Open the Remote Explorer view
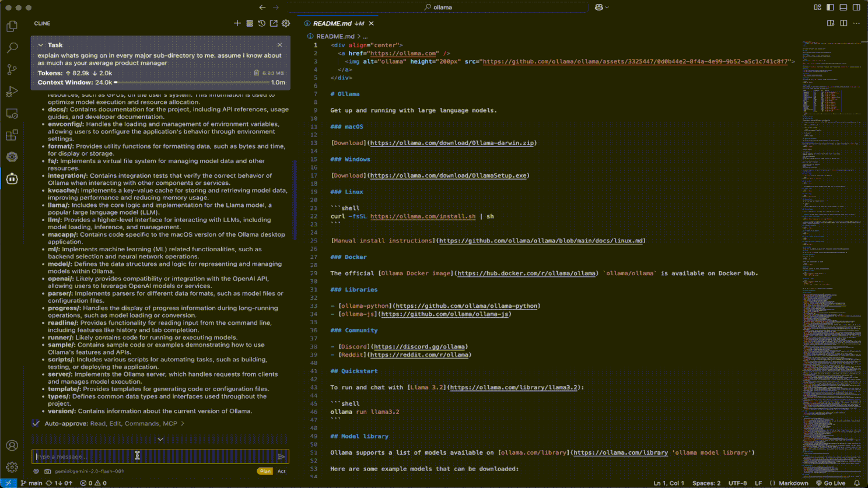The height and width of the screenshot is (488, 868). click(x=12, y=113)
